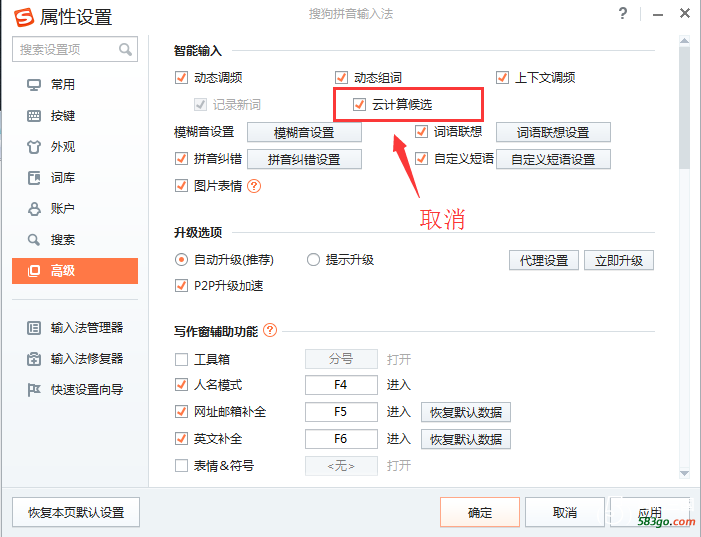The width and height of the screenshot is (701, 537).
Task: Click the F4 hotkey field for 人名模式
Action: click(341, 385)
